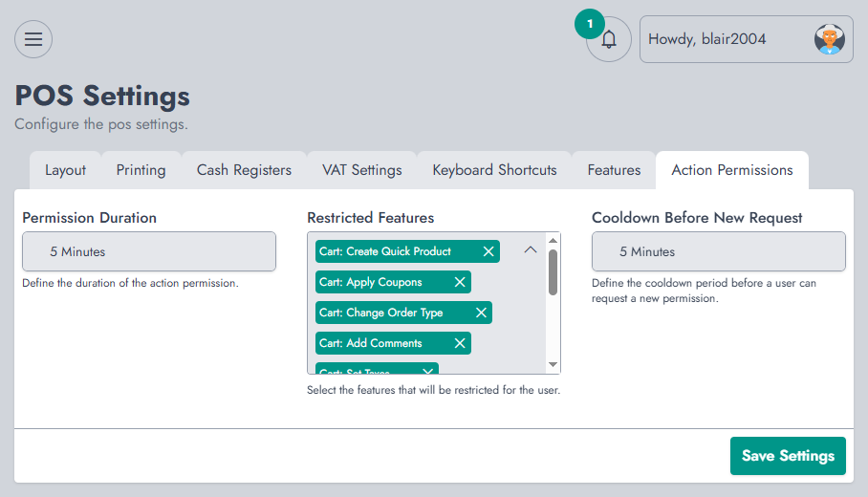
Task: Open the Cooldown Before New Request dropdown
Action: (x=719, y=251)
